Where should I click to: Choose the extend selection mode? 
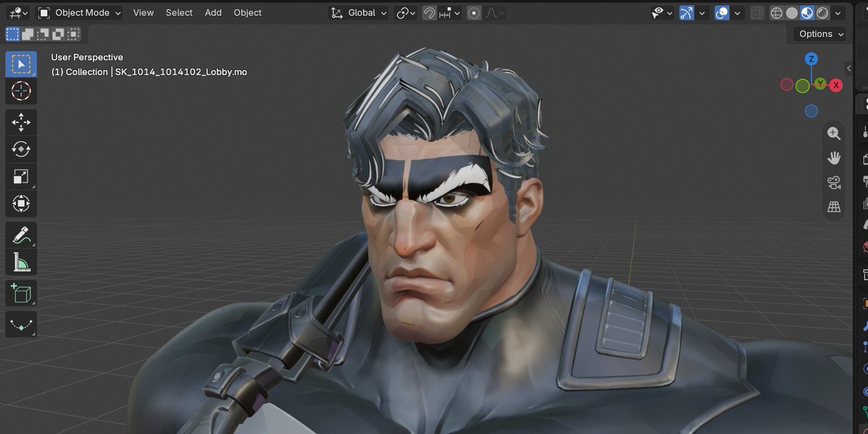click(27, 34)
